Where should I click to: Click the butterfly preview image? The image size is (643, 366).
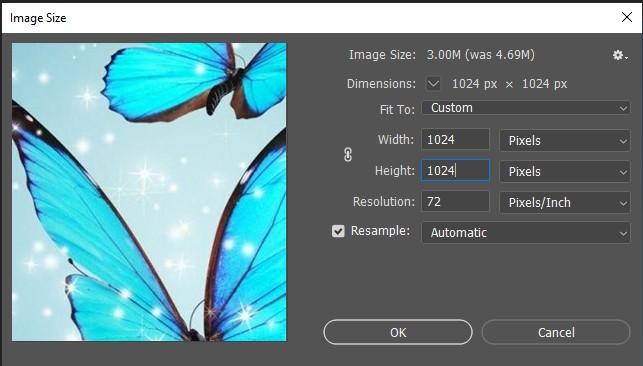click(149, 192)
